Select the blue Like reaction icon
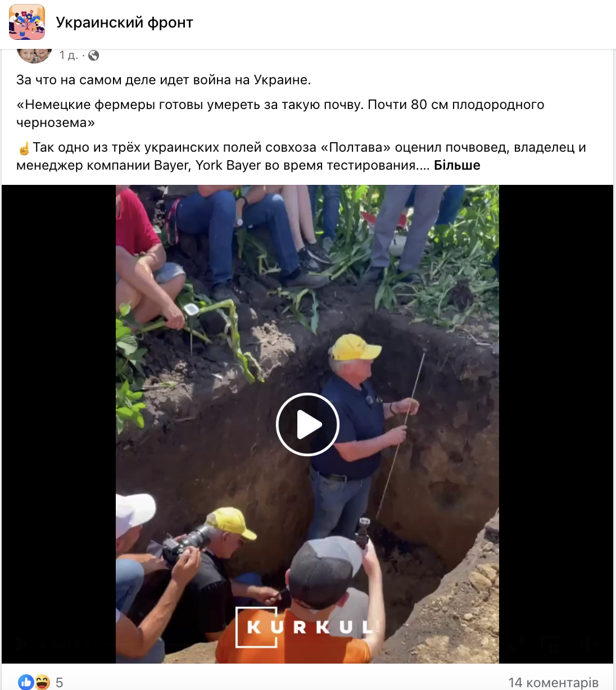The height and width of the screenshot is (690, 616). pos(26,682)
